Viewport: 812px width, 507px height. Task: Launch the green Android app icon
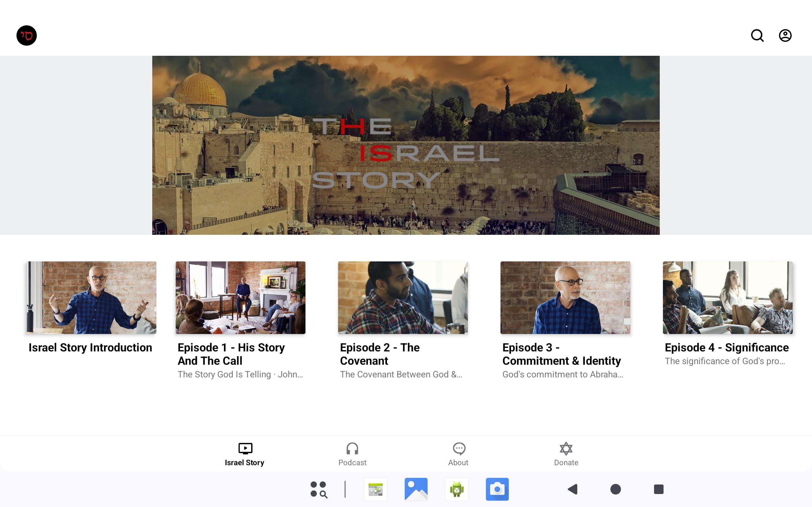pyautogui.click(x=456, y=489)
